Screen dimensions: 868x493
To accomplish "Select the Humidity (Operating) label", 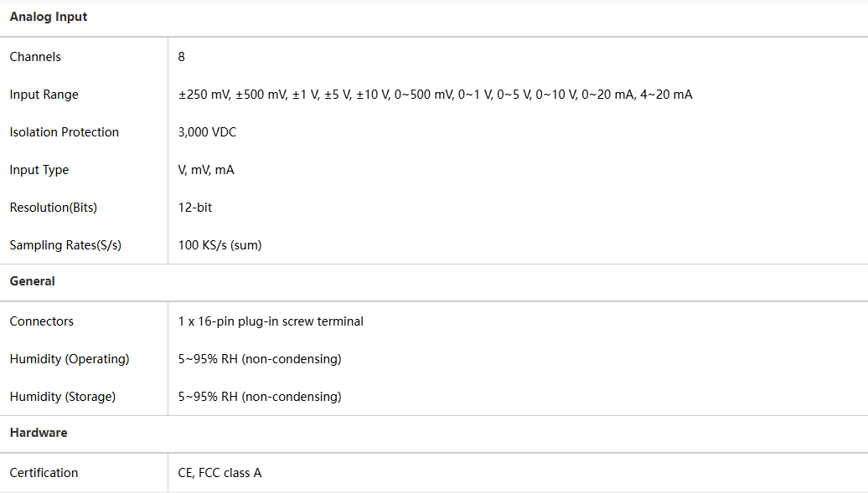I will click(70, 359).
